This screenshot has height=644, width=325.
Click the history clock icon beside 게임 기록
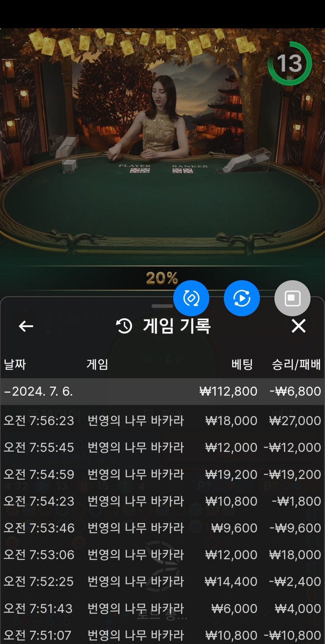point(125,326)
